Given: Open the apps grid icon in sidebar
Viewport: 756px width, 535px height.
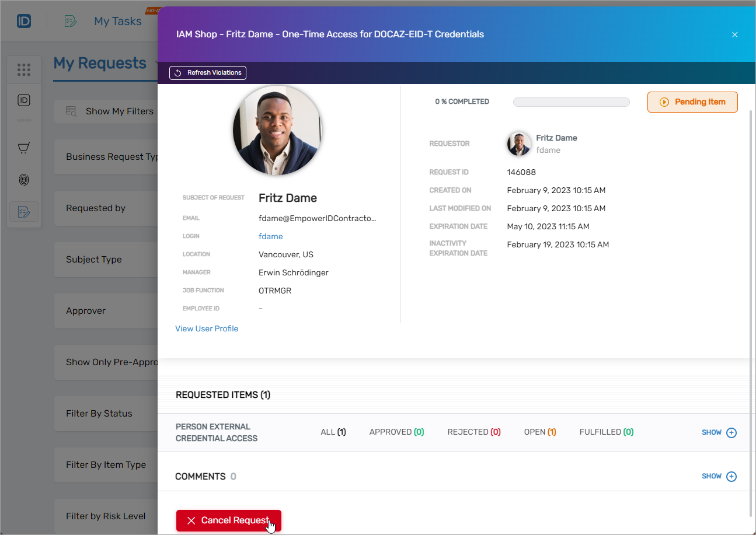Looking at the screenshot, I should click(24, 70).
